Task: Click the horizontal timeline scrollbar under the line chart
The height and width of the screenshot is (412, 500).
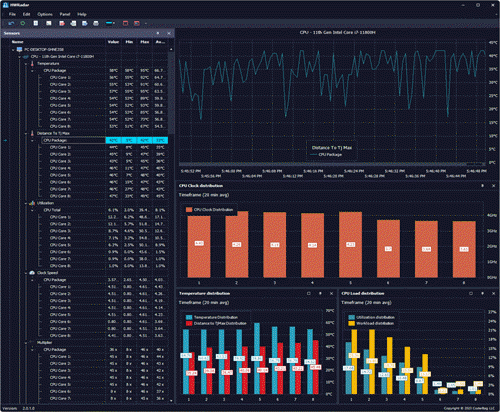Action: point(332,164)
